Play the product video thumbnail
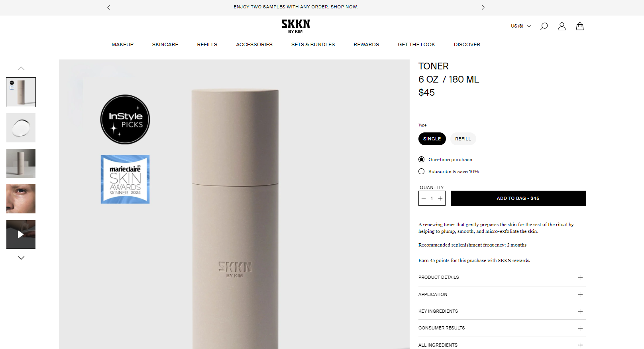The height and width of the screenshot is (349, 644). pos(21,235)
